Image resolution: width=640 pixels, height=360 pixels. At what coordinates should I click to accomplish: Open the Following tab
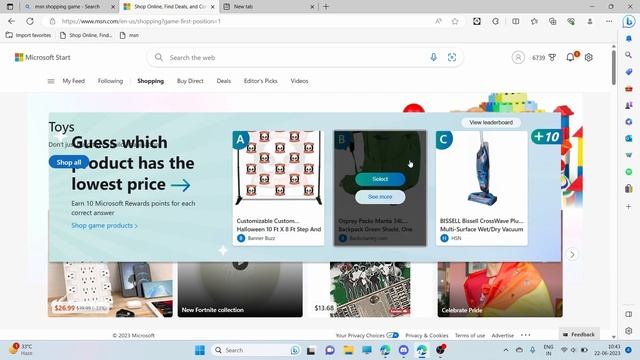[110, 81]
